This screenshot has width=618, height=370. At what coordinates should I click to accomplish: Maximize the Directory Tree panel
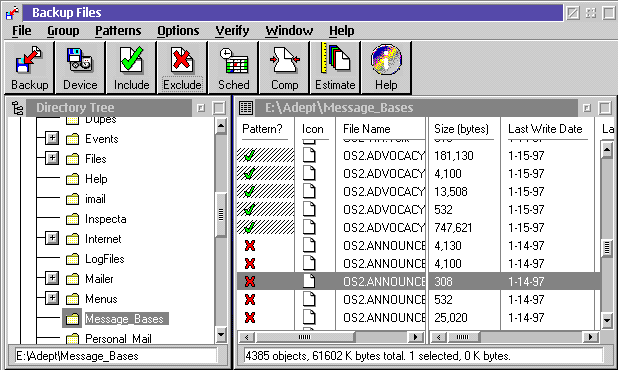tap(219, 108)
